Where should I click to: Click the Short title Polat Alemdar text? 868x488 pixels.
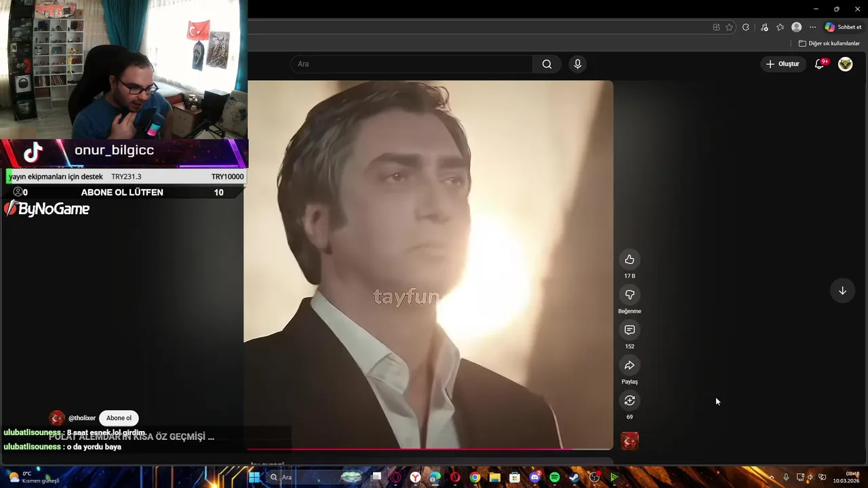point(132,436)
